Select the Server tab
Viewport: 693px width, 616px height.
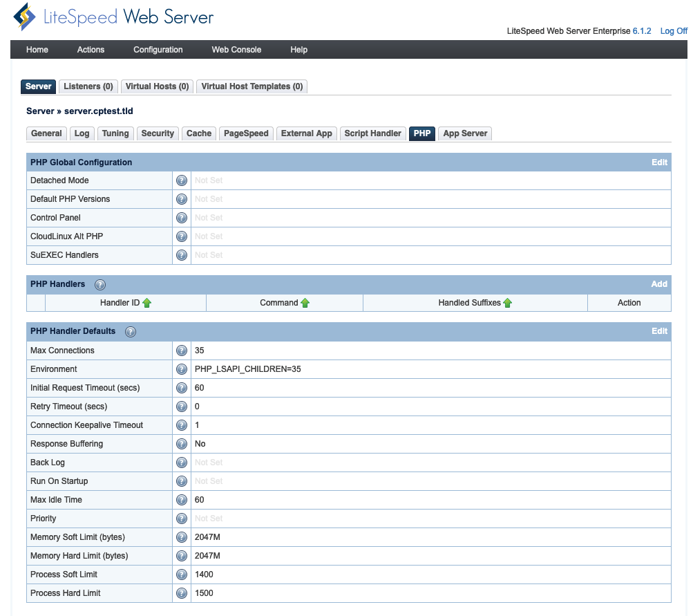[x=39, y=86]
